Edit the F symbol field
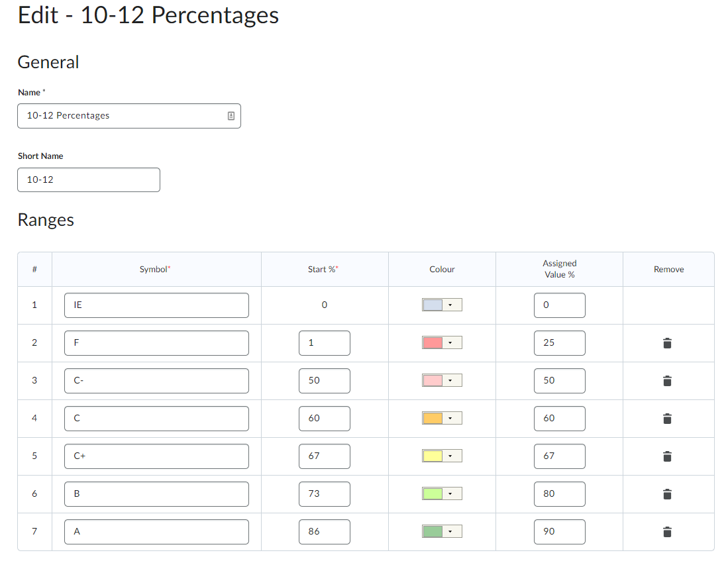 click(156, 343)
